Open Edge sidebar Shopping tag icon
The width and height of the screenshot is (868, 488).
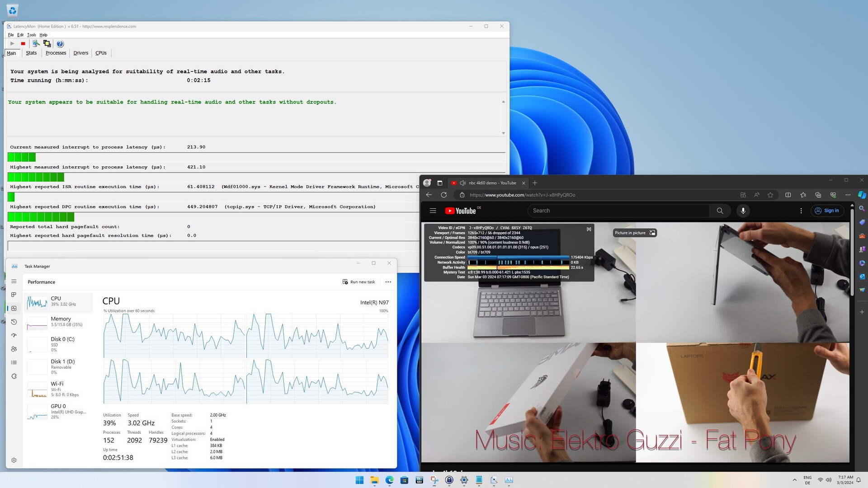click(x=862, y=222)
